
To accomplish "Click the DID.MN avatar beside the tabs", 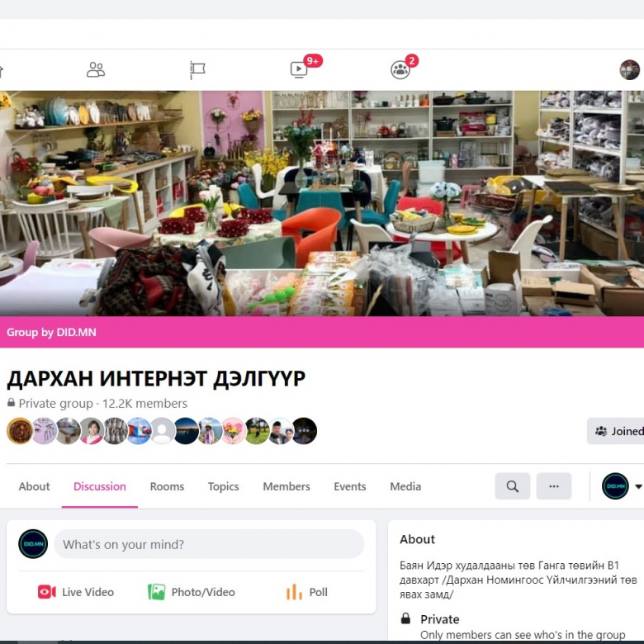I will 615,486.
